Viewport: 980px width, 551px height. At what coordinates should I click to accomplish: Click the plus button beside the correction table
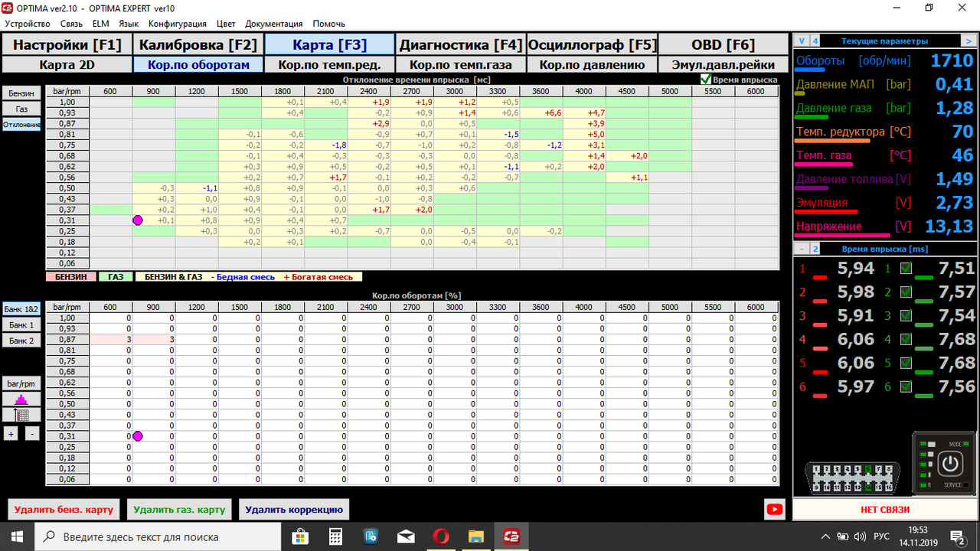tap(11, 434)
